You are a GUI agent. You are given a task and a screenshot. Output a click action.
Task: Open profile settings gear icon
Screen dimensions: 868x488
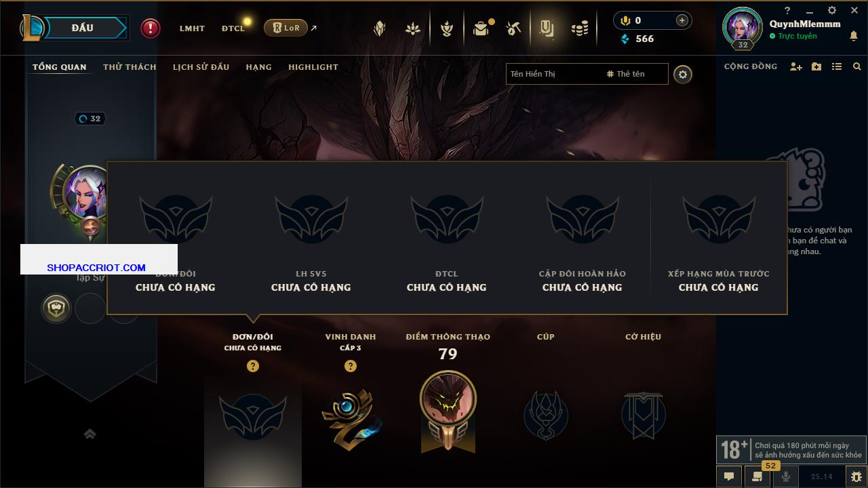click(x=683, y=74)
